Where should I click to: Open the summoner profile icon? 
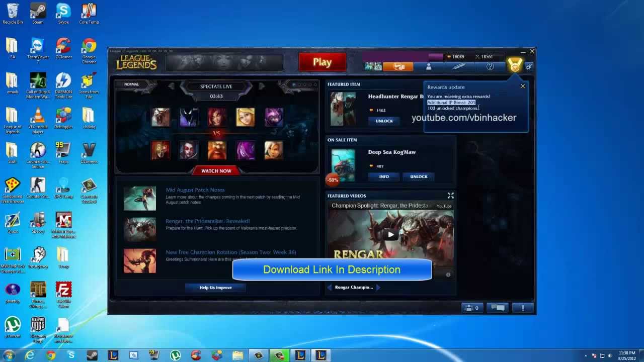coord(429,66)
